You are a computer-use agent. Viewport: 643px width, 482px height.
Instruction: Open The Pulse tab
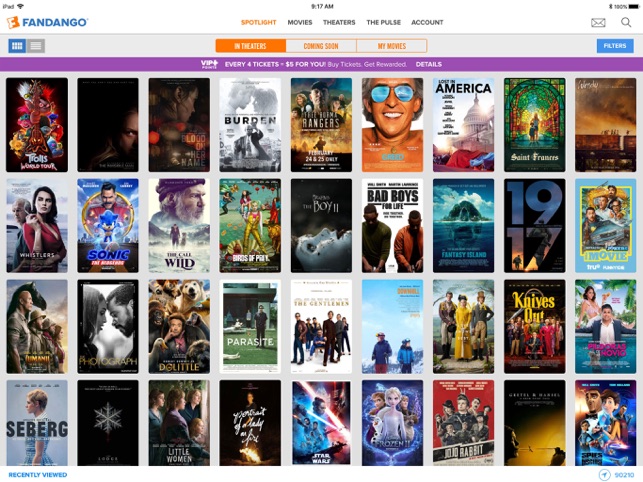(383, 23)
